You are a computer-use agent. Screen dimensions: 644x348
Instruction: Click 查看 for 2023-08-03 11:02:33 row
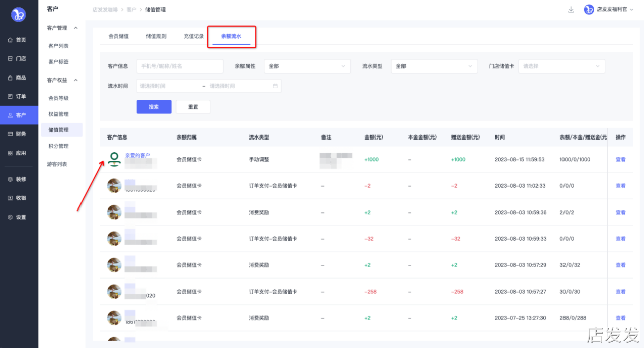tap(621, 186)
